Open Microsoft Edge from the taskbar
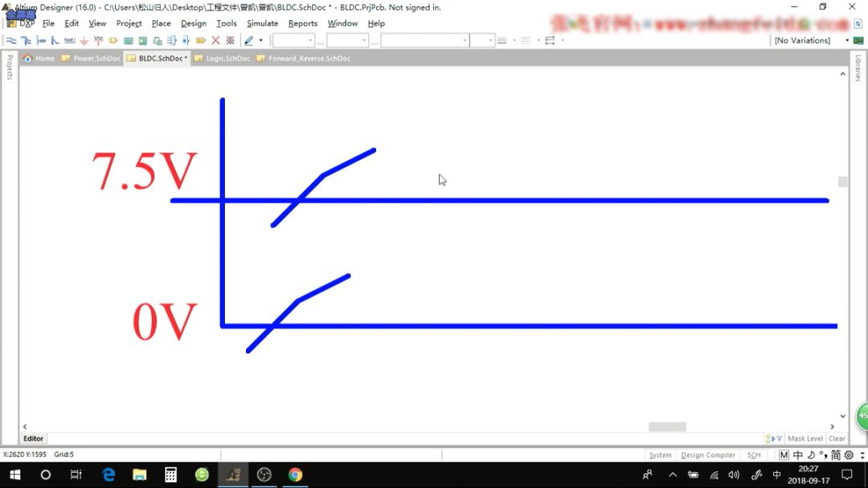 pyautogui.click(x=108, y=474)
